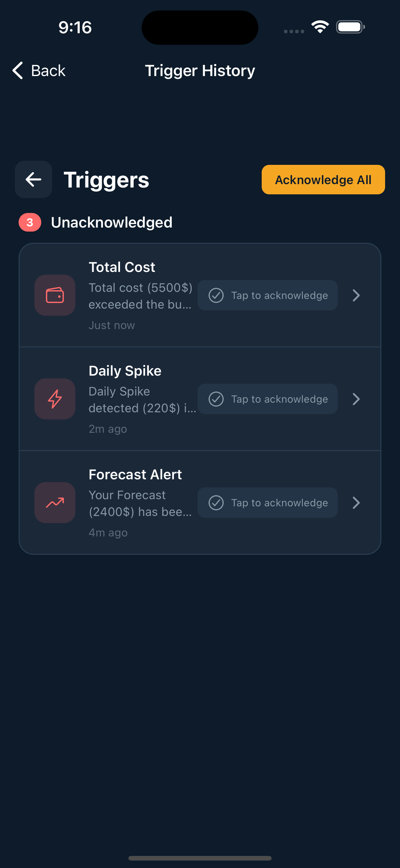
Task: Open Forecast Alert details via right chevron
Action: tap(356, 503)
